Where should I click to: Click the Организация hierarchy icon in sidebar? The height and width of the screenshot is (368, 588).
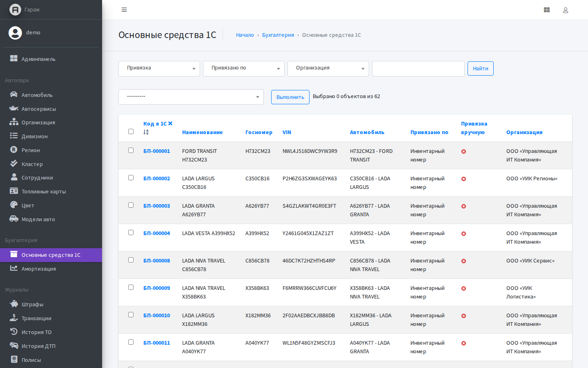click(14, 122)
